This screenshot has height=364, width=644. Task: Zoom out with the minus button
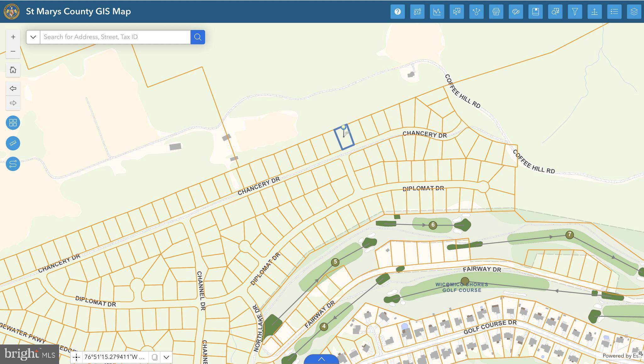[13, 51]
